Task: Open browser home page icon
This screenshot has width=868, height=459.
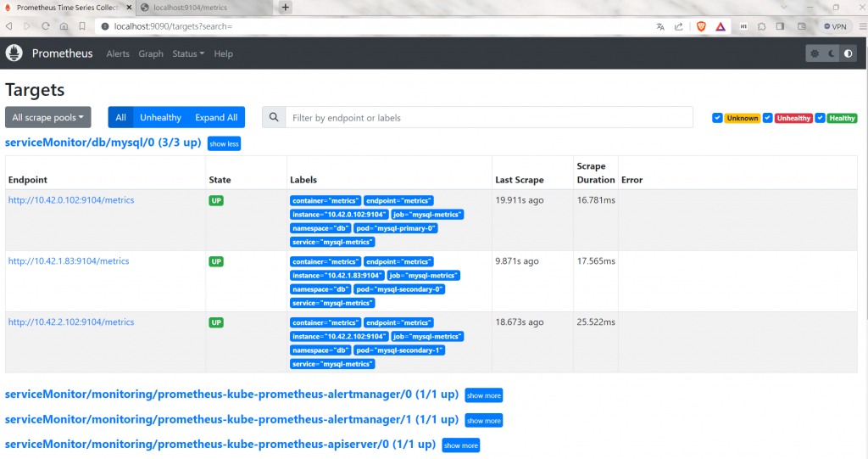Action: coord(64,26)
